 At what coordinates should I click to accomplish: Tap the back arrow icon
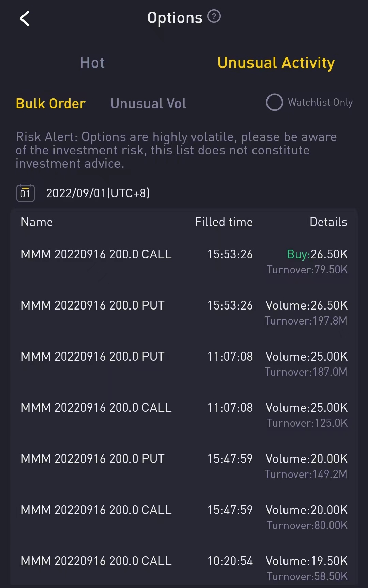25,18
